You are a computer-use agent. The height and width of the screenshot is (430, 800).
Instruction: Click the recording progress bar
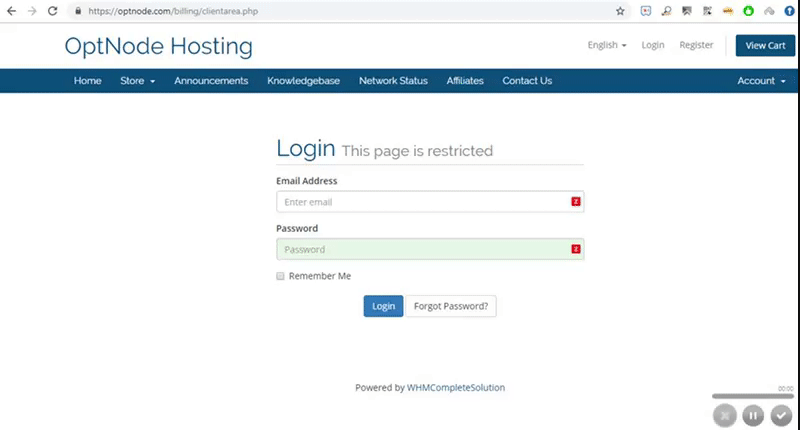tap(753, 396)
